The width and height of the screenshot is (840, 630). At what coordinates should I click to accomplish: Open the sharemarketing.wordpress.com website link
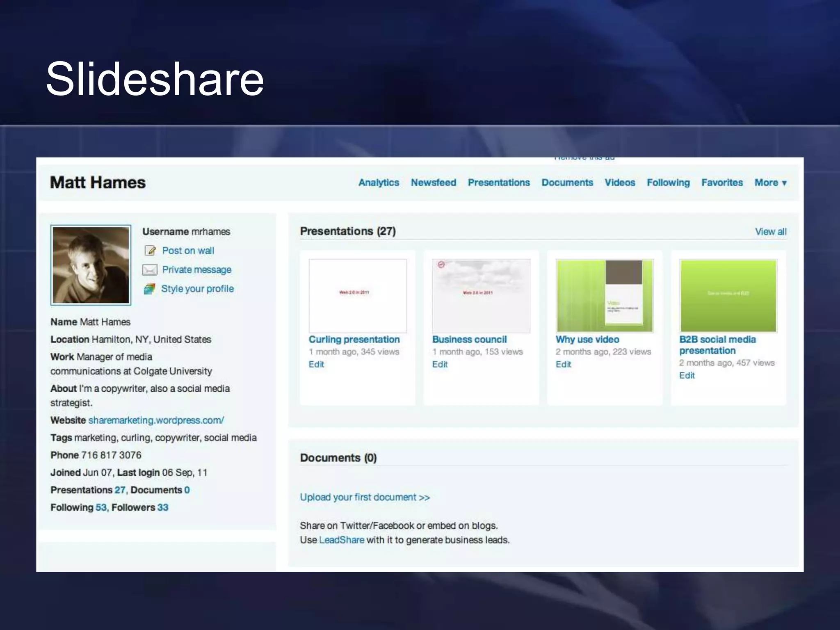(x=156, y=420)
